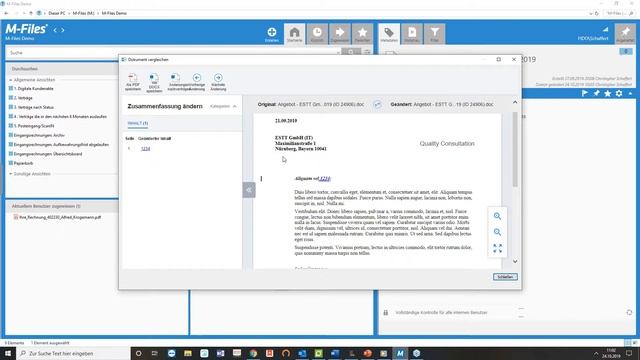Expand the 'Sonstige Ansichten' section
Screen dimensions: 640x360
11,174
